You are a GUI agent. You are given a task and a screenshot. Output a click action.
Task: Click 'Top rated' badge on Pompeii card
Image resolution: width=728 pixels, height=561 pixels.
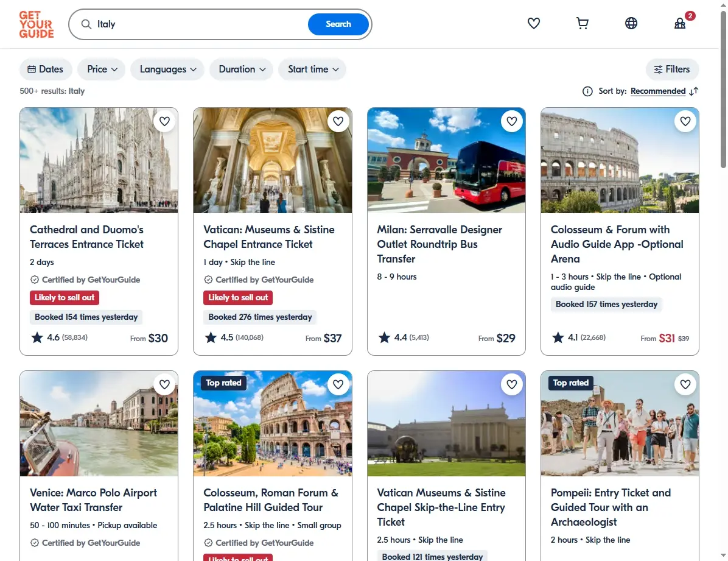(570, 383)
